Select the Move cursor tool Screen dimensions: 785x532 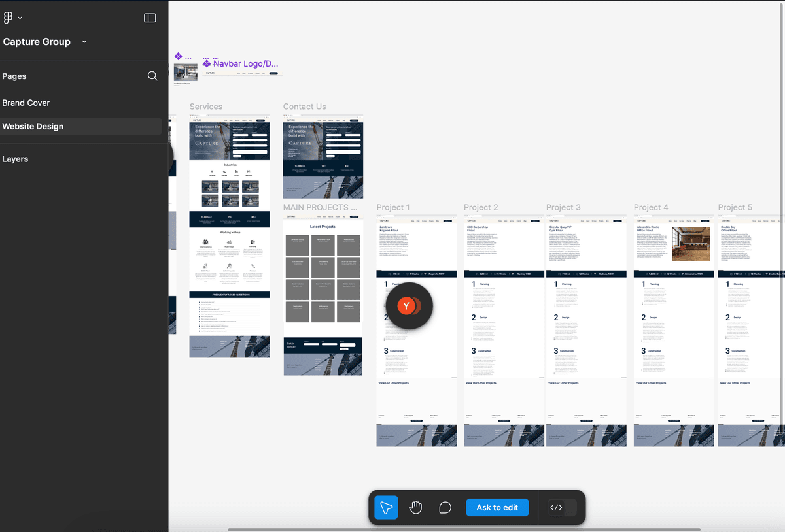tap(386, 508)
